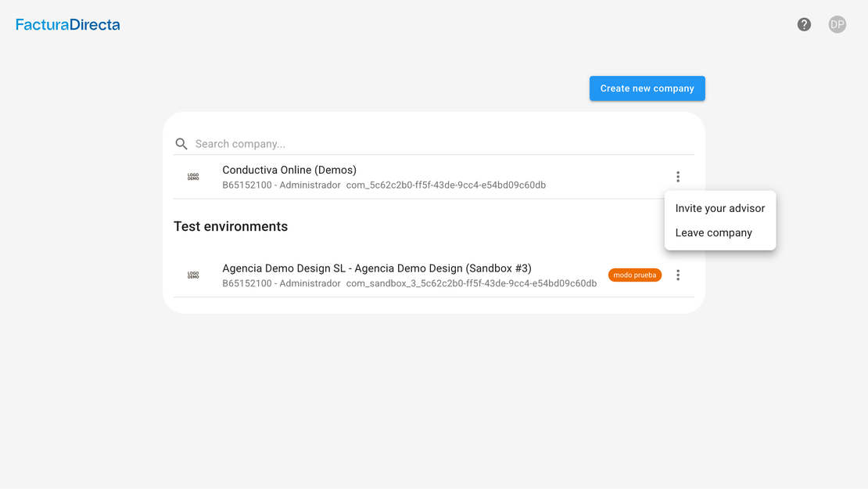Click Conductiva's com_5c62c2b0 company ID text
Screen dimensions: 868x489
(446, 185)
